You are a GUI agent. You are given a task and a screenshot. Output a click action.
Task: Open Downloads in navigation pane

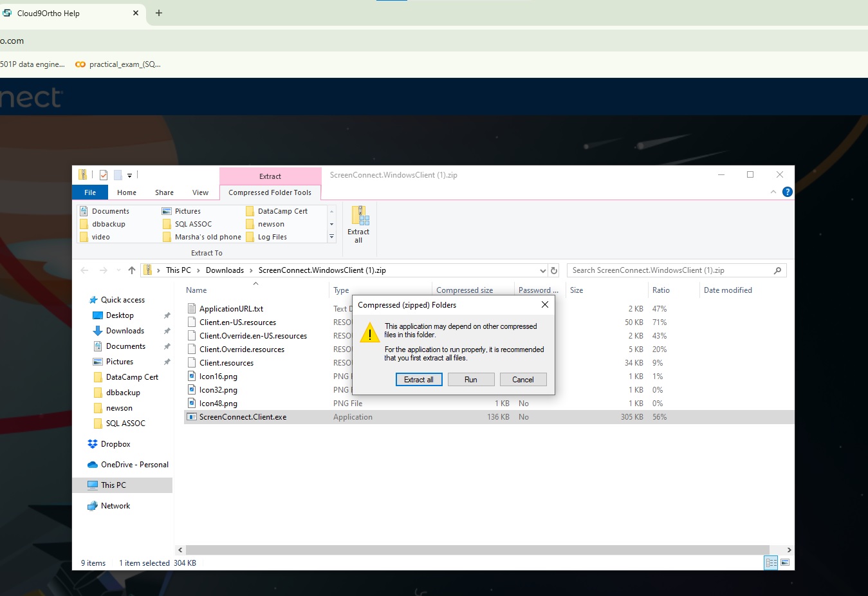click(x=125, y=331)
